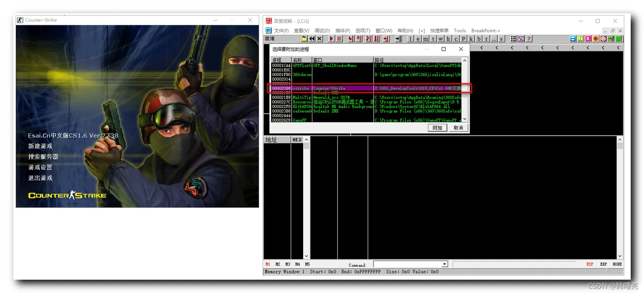Click into the Command input field
This screenshot has width=644, height=293.
(x=407, y=264)
